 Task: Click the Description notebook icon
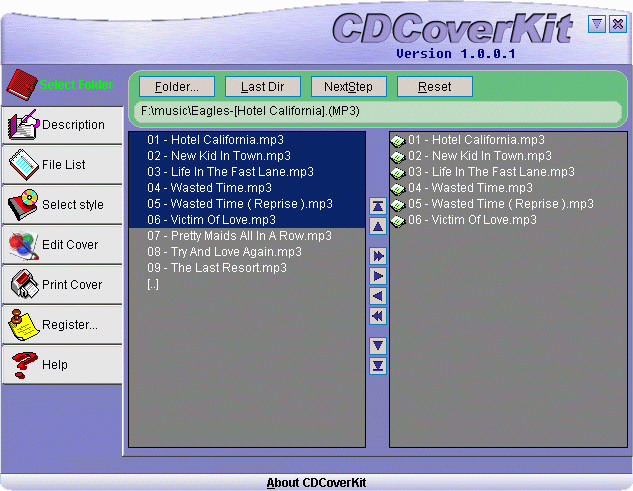23,125
